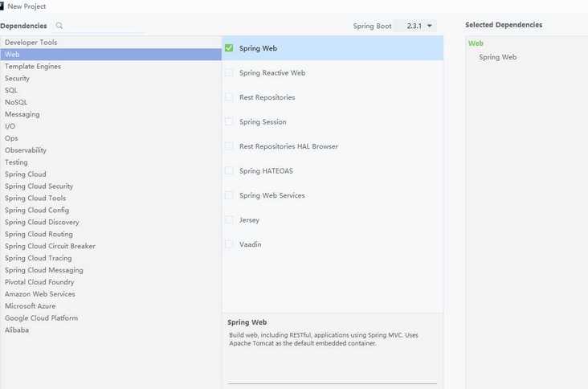Screen dimensions: 588x389
Task: Tick the Spring Session checkbox
Action: (229, 122)
